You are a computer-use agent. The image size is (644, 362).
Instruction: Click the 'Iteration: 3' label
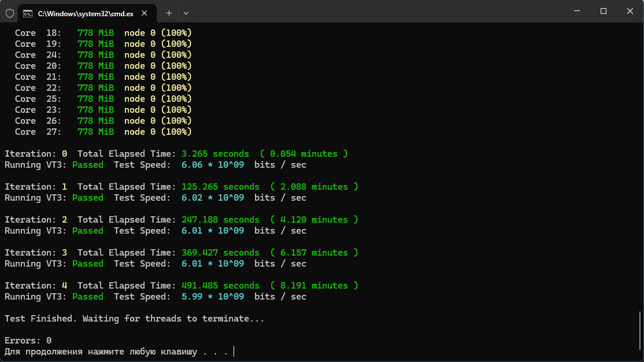point(36,253)
